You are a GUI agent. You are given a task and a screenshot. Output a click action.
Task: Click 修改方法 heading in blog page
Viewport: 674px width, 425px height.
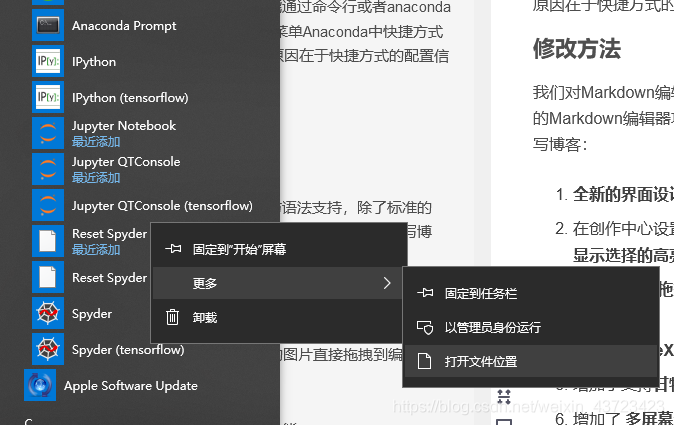click(577, 48)
